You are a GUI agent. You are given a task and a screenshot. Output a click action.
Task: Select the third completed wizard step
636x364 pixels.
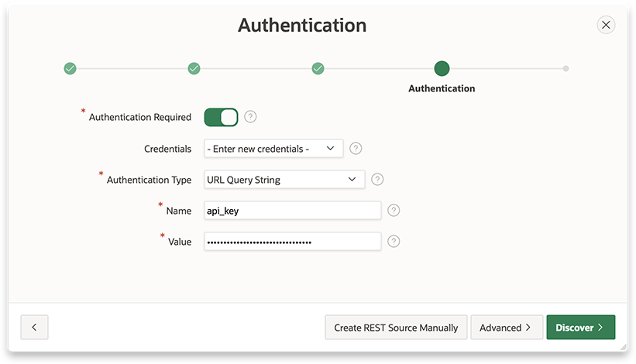318,69
